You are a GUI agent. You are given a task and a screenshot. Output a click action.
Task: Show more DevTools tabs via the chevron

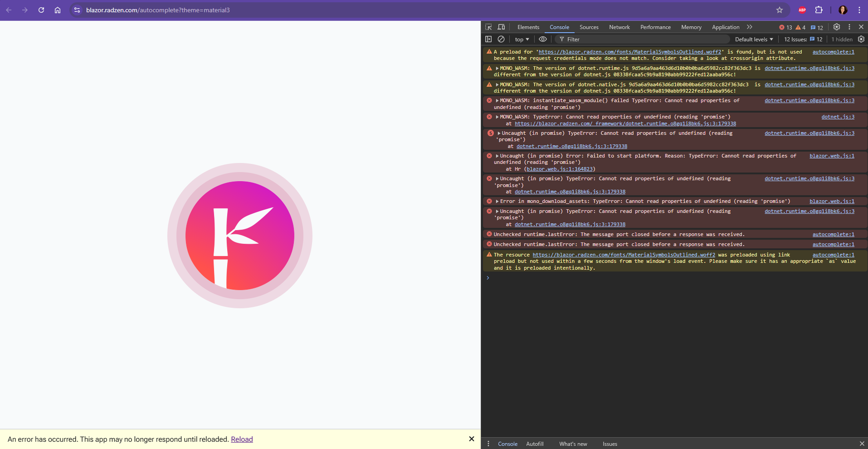click(x=750, y=27)
